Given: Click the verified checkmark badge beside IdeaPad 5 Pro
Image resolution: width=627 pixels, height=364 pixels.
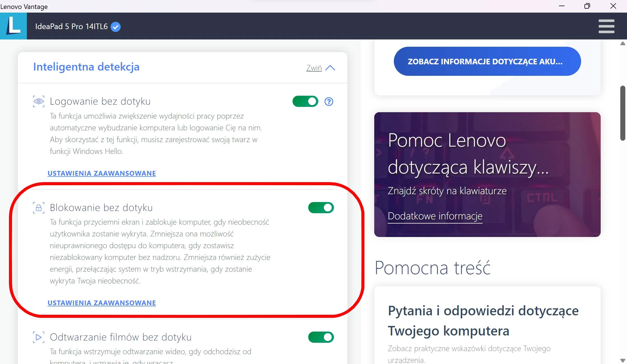Looking at the screenshot, I should click(x=116, y=27).
